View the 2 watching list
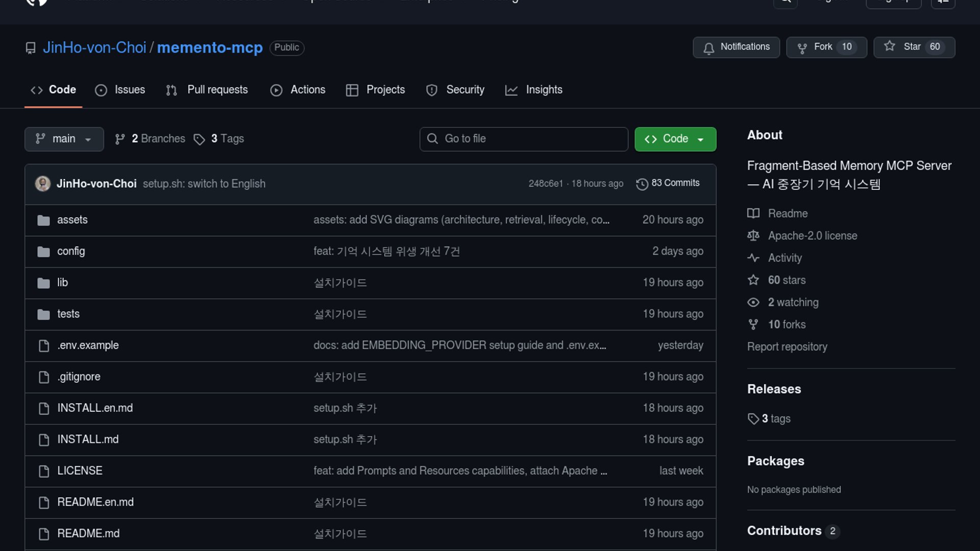The width and height of the screenshot is (980, 551). click(x=793, y=303)
